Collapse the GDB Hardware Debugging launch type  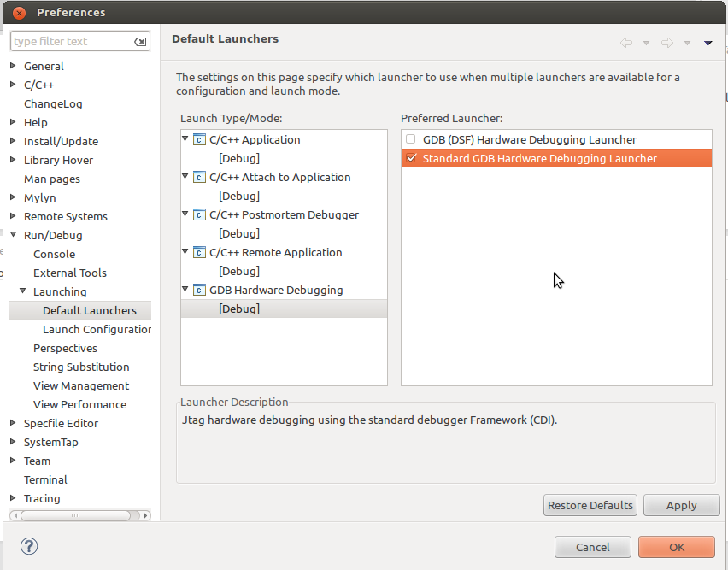[x=185, y=289]
